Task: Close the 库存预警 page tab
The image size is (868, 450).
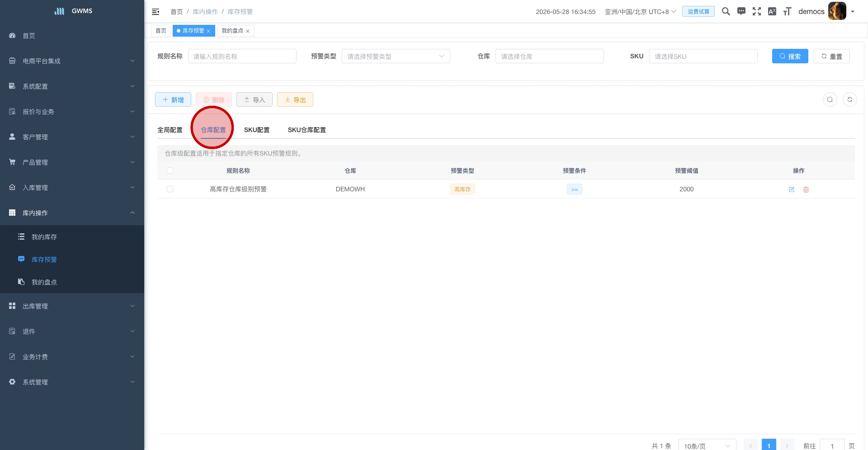Action: point(208,31)
